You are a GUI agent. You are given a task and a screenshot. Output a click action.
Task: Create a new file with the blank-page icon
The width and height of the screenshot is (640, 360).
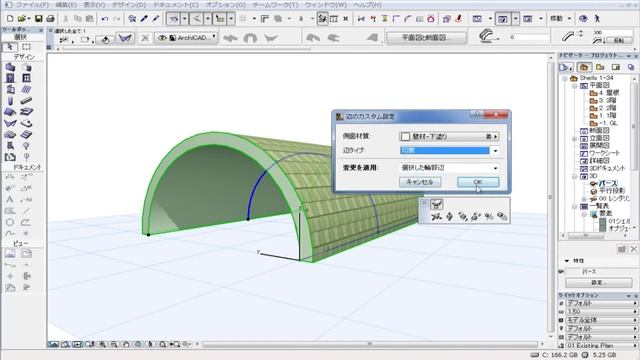coord(10,19)
